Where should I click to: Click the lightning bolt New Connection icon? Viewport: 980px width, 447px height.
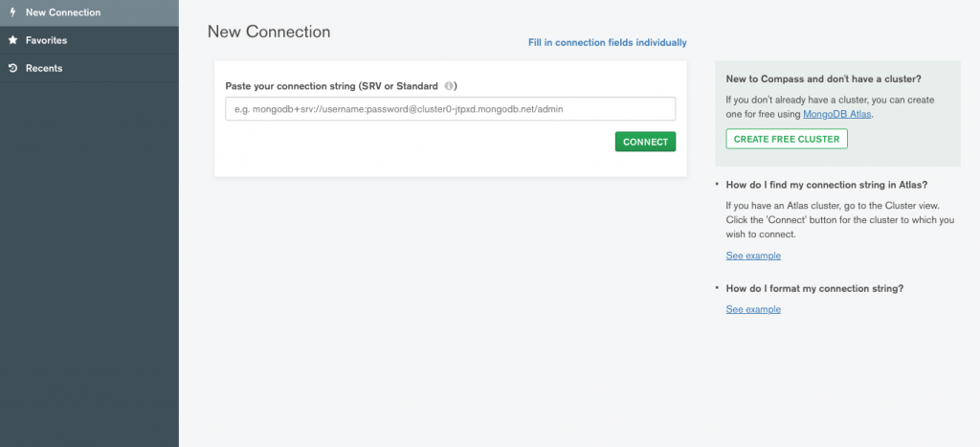pyautogui.click(x=12, y=12)
